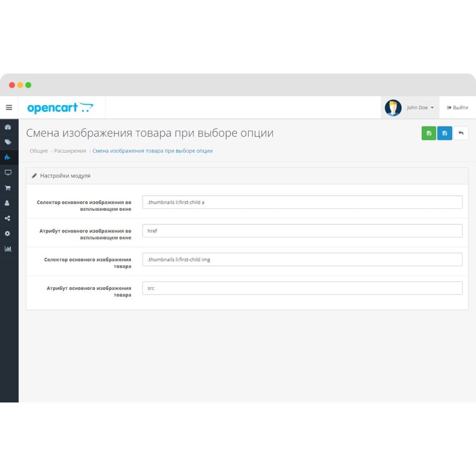Screen dimensions: 476x476
Task: Open the Marketing share sidebar icon
Action: coord(7,218)
